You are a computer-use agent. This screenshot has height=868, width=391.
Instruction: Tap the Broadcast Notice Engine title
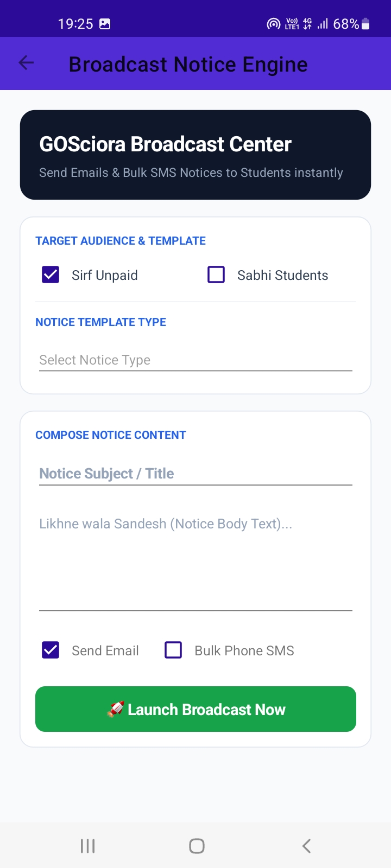click(x=188, y=65)
